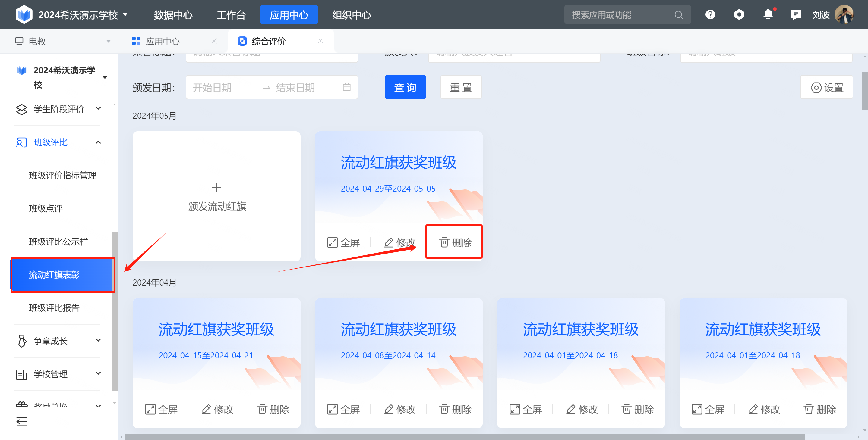Click the 争章成长 medal icon

22,341
